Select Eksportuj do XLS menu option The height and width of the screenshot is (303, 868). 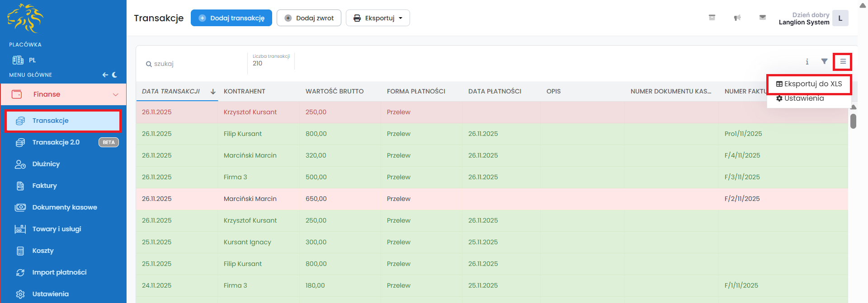(x=809, y=84)
